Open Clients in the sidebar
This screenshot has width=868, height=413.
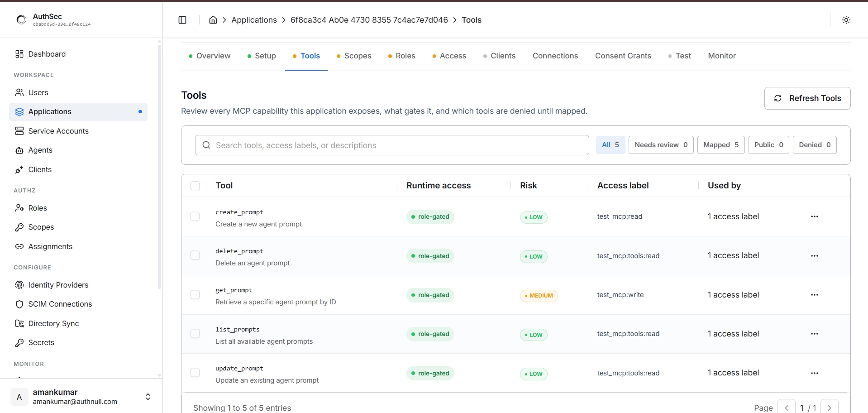(x=78, y=169)
